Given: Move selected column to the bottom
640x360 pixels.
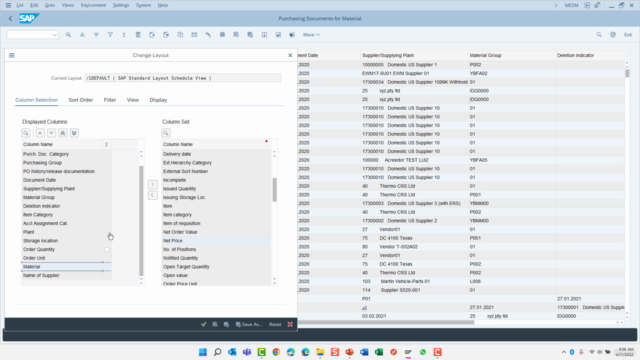Looking at the screenshot, I should pyautogui.click(x=74, y=133).
